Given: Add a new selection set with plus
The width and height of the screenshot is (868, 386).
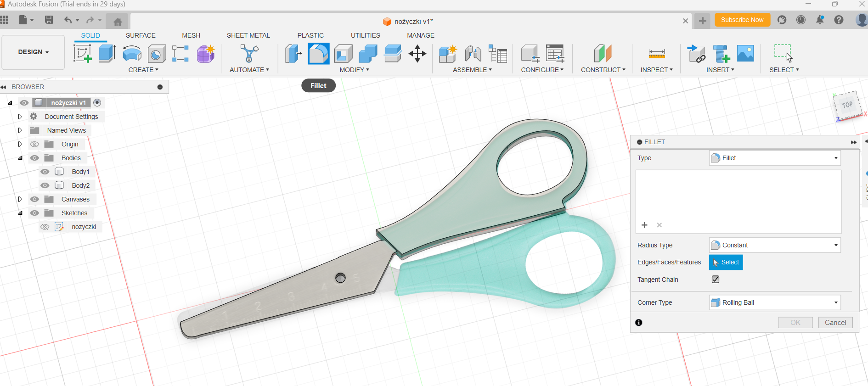Looking at the screenshot, I should tap(644, 225).
